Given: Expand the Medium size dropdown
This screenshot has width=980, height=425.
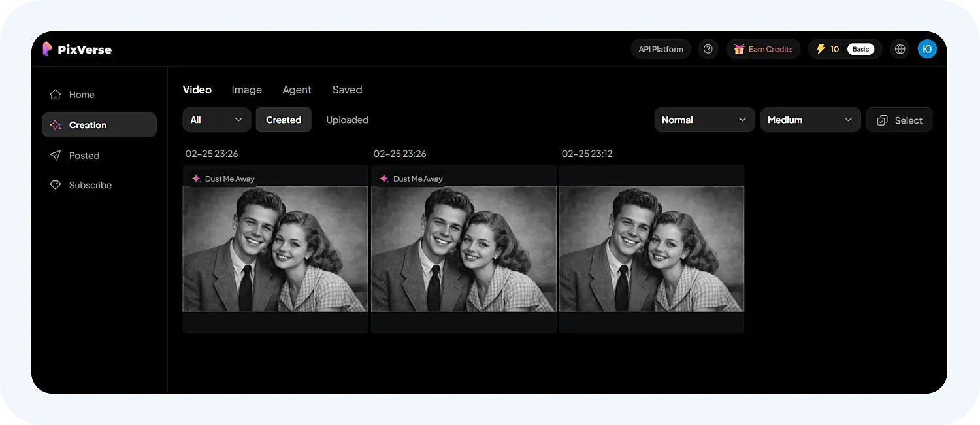Looking at the screenshot, I should (810, 120).
